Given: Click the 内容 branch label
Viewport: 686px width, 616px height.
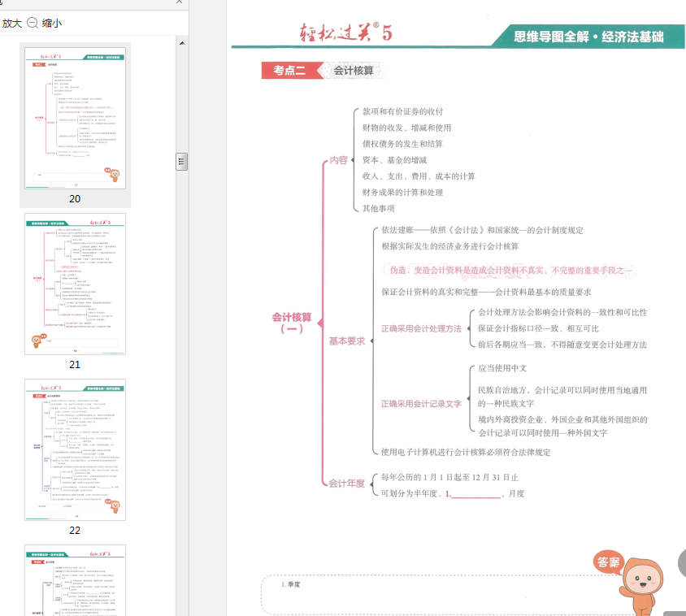Looking at the screenshot, I should pos(339,160).
